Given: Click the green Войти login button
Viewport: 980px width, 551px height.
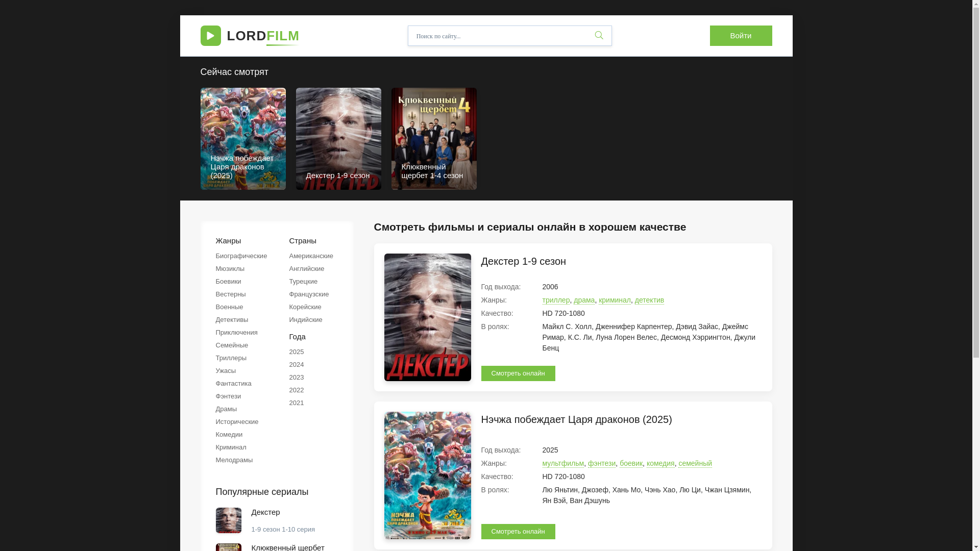Looking at the screenshot, I should pos(741,36).
